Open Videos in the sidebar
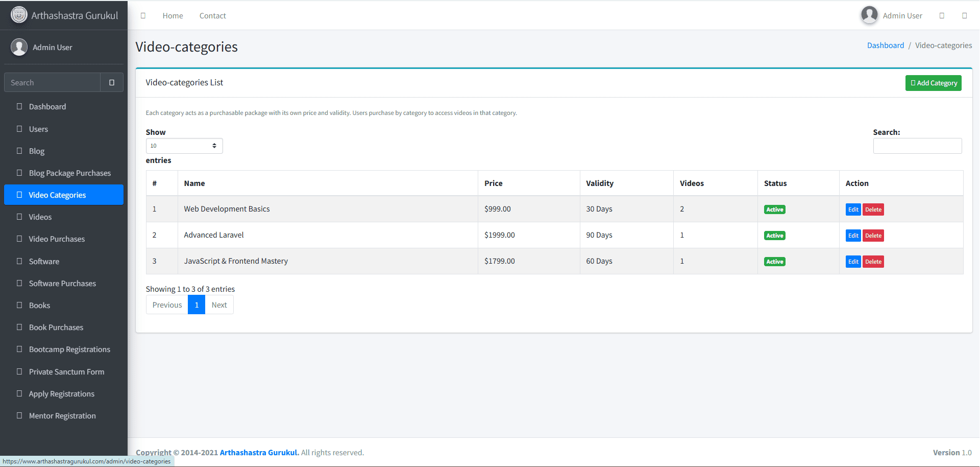This screenshot has width=980, height=467. coord(64,217)
